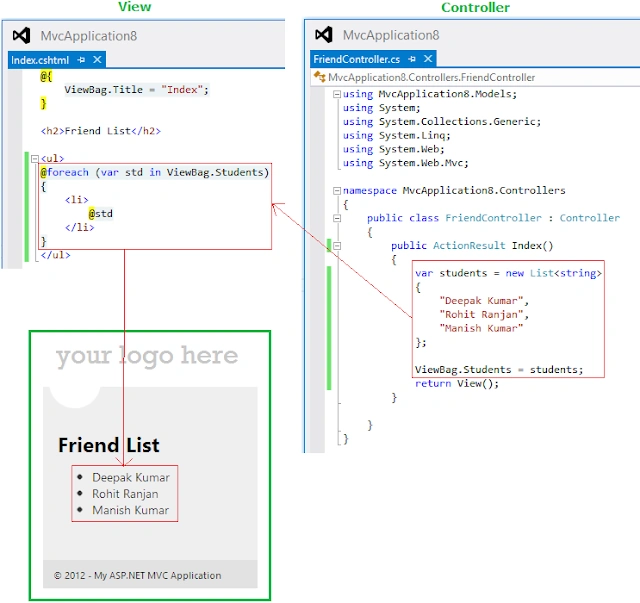
Task: Click the "Deepak Kumar" string in controller code
Action: point(481,301)
